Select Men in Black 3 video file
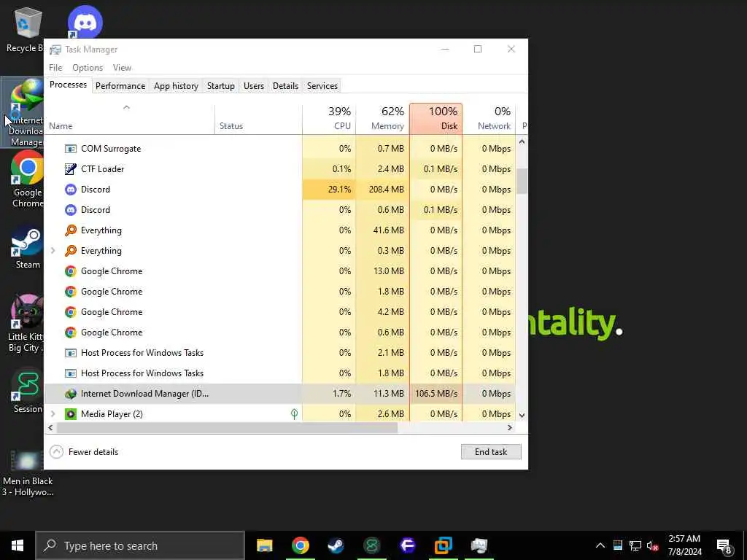The width and height of the screenshot is (747, 560). [27, 473]
